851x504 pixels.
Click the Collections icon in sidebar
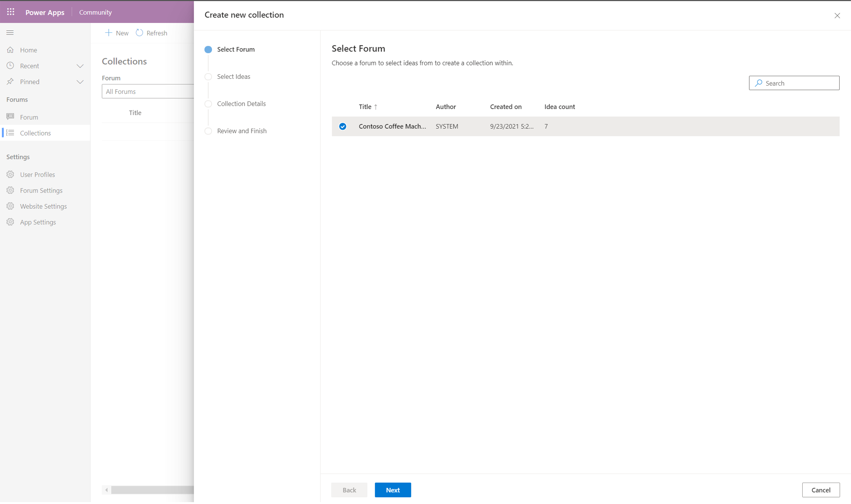tap(10, 133)
